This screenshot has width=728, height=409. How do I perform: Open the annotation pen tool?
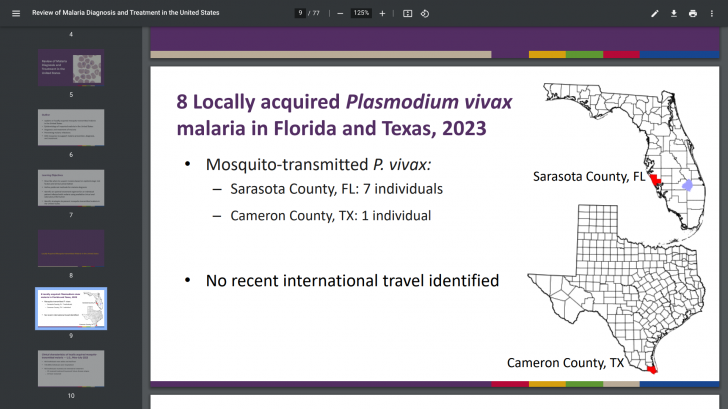tap(655, 13)
